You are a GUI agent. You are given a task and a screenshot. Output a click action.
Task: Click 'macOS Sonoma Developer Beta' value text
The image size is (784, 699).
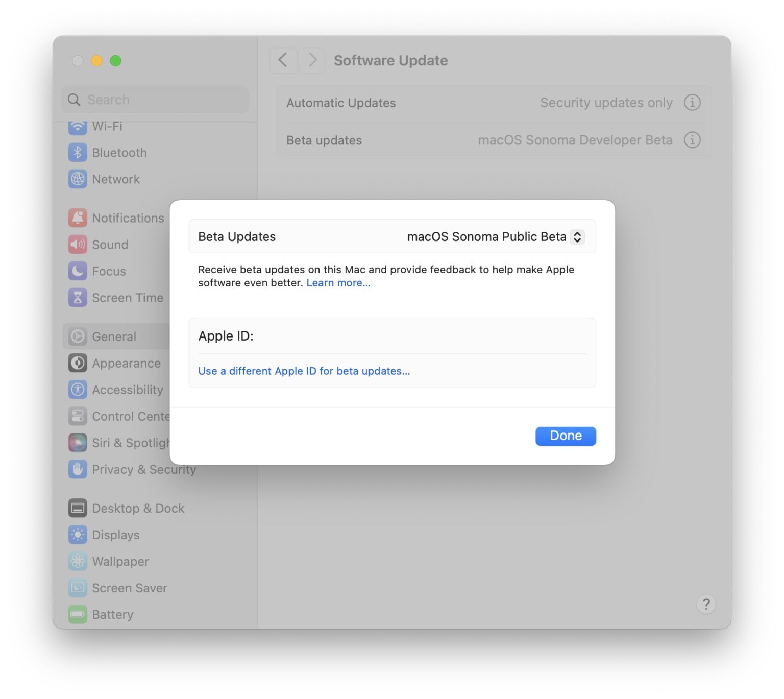pos(575,140)
